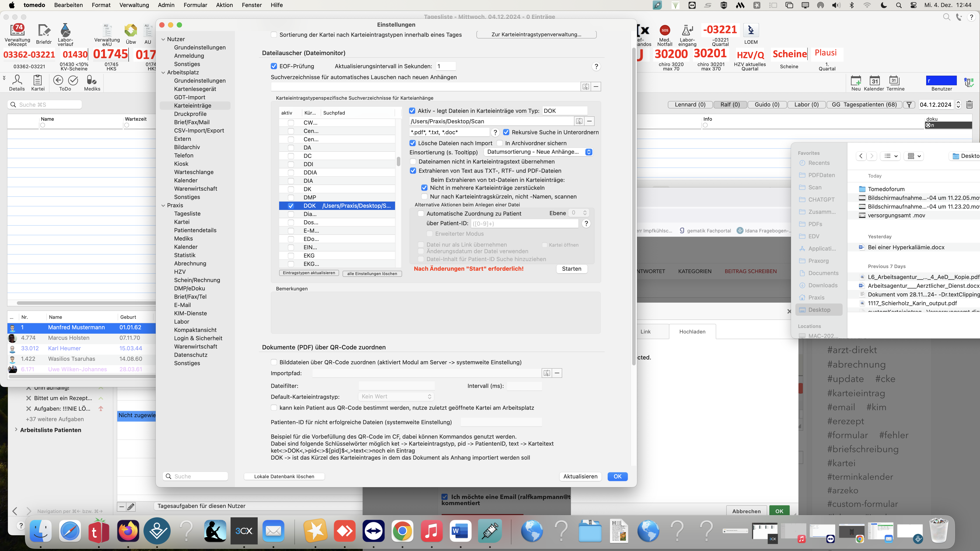Switch to the Hochladen tab
The image size is (980, 551).
692,332
